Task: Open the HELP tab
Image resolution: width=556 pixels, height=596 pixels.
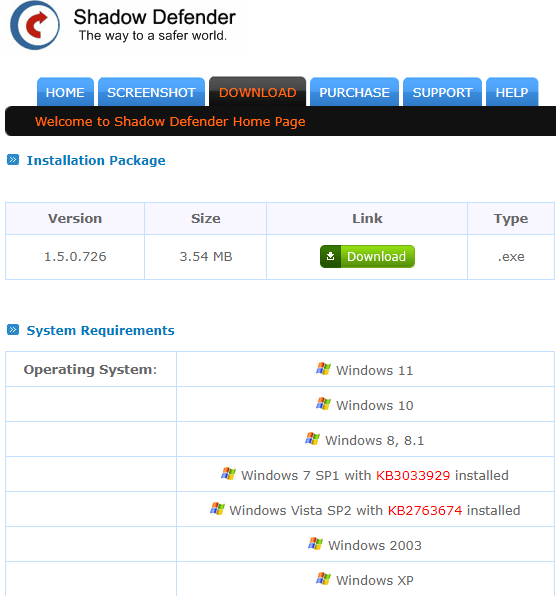Action: [512, 92]
